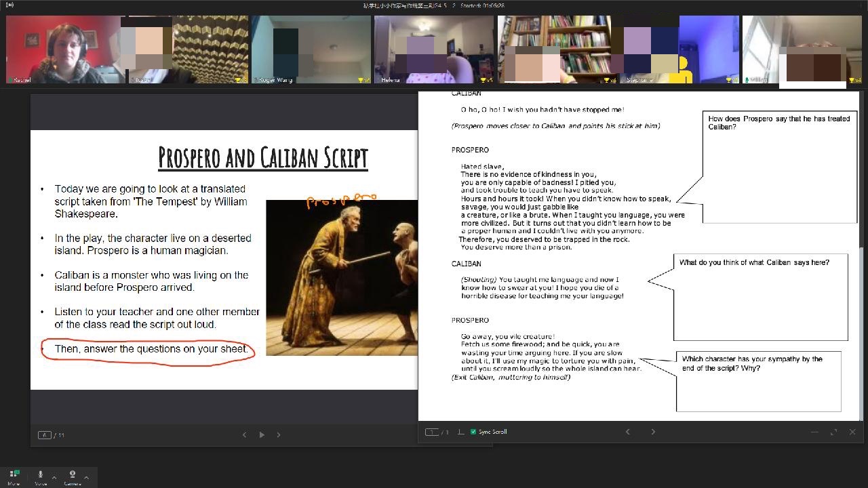This screenshot has width=868, height=488.
Task: Expand the Voice options arrow
Action: [54, 477]
